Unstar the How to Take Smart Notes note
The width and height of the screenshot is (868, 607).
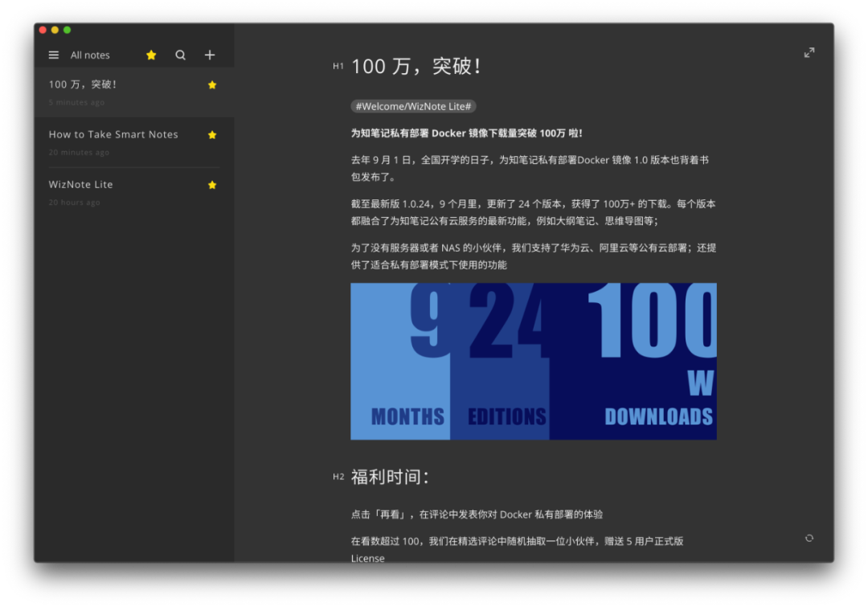point(212,134)
